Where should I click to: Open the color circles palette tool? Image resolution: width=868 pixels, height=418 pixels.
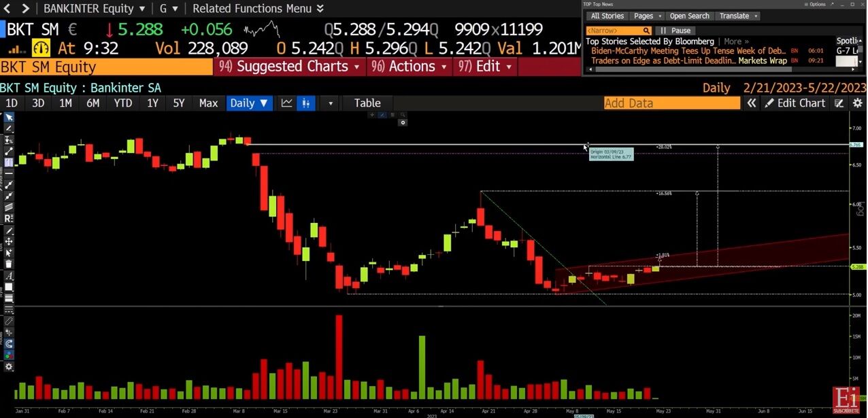coord(10,354)
